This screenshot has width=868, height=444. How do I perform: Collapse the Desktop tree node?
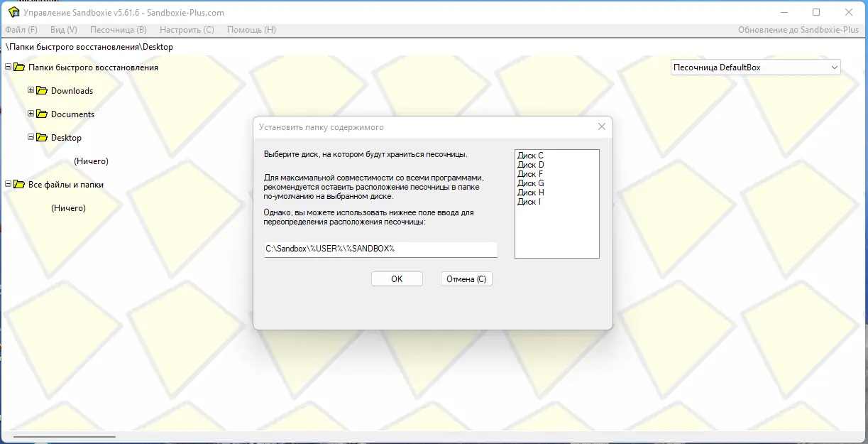coord(31,138)
